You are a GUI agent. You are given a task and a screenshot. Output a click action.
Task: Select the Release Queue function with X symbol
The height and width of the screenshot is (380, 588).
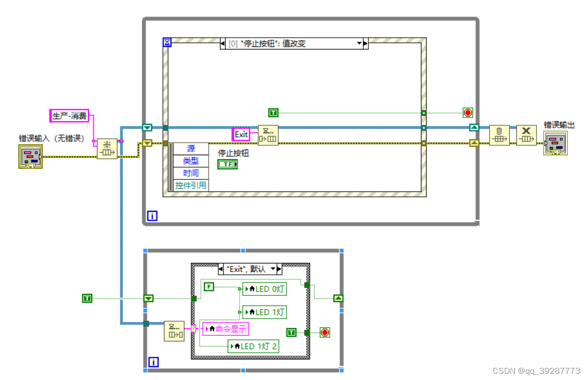tap(526, 135)
